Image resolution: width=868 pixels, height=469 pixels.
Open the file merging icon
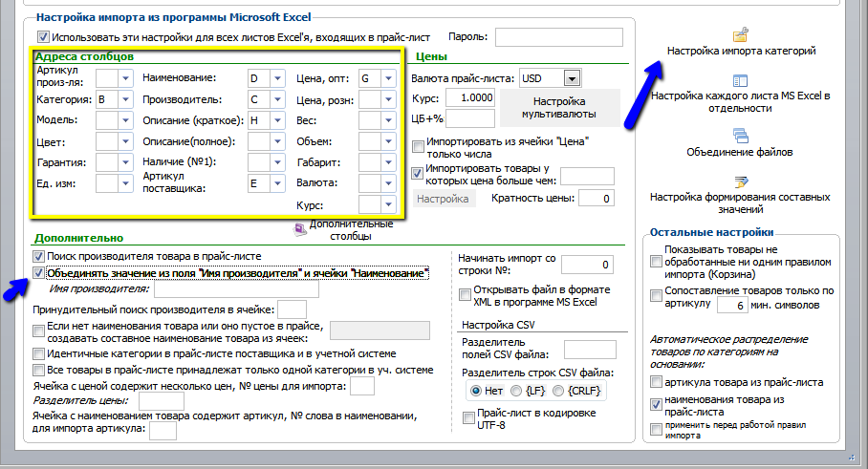[x=740, y=136]
